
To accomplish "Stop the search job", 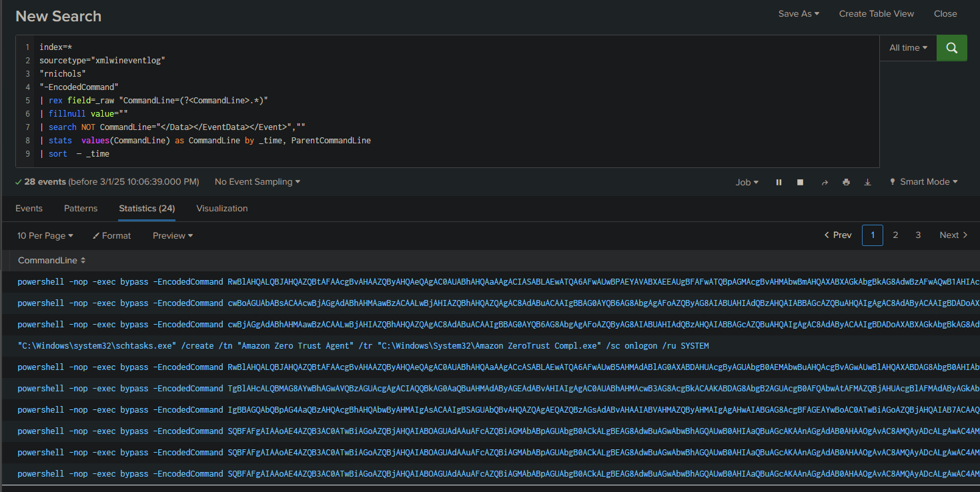I will click(x=800, y=182).
